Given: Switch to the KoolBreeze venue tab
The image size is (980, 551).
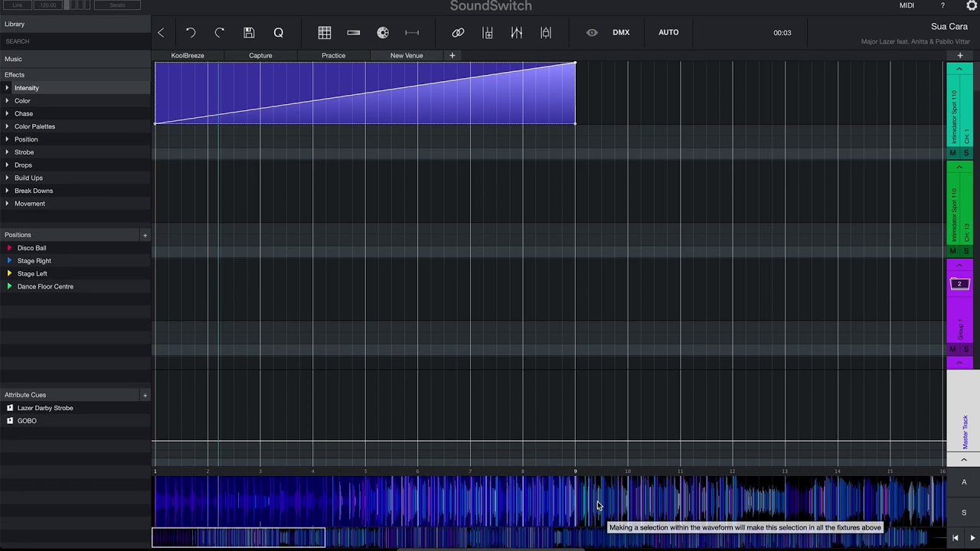Looking at the screenshot, I should [x=188, y=55].
